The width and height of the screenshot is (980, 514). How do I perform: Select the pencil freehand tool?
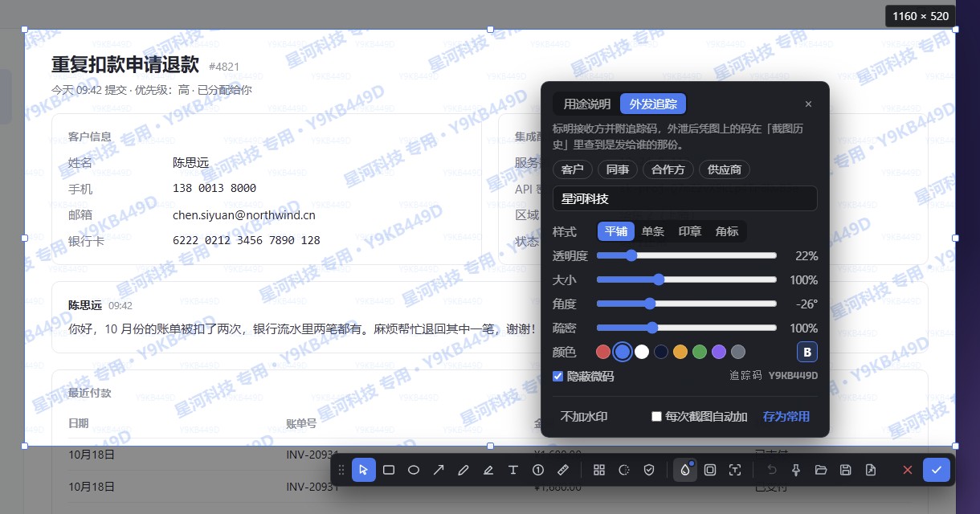click(x=463, y=470)
